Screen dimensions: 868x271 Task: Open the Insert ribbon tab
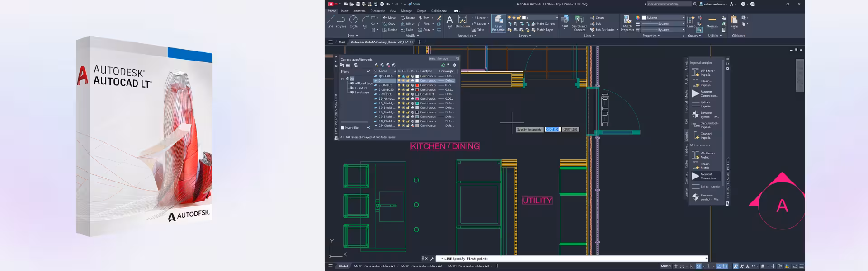coord(344,11)
